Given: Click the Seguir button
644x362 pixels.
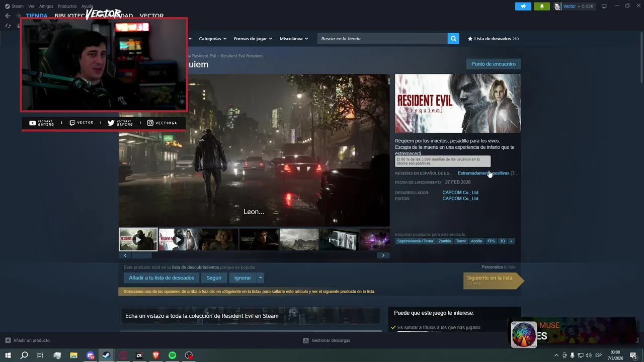Looking at the screenshot, I should (x=214, y=278).
